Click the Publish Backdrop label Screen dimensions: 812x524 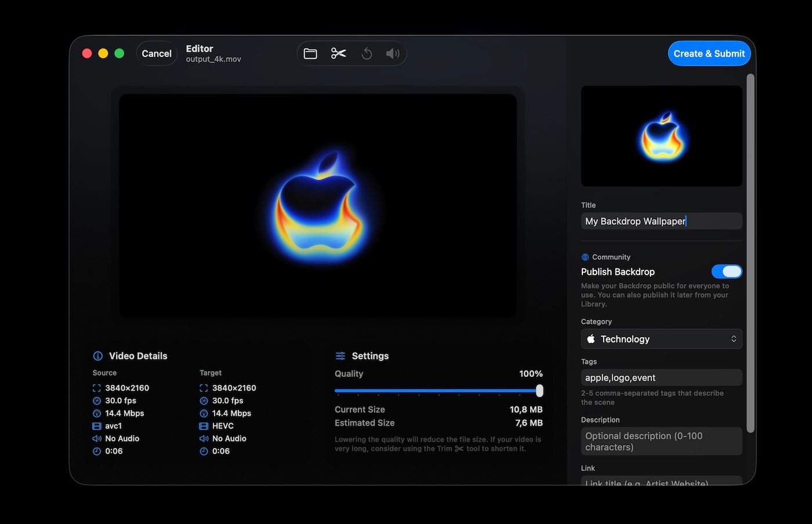point(618,272)
